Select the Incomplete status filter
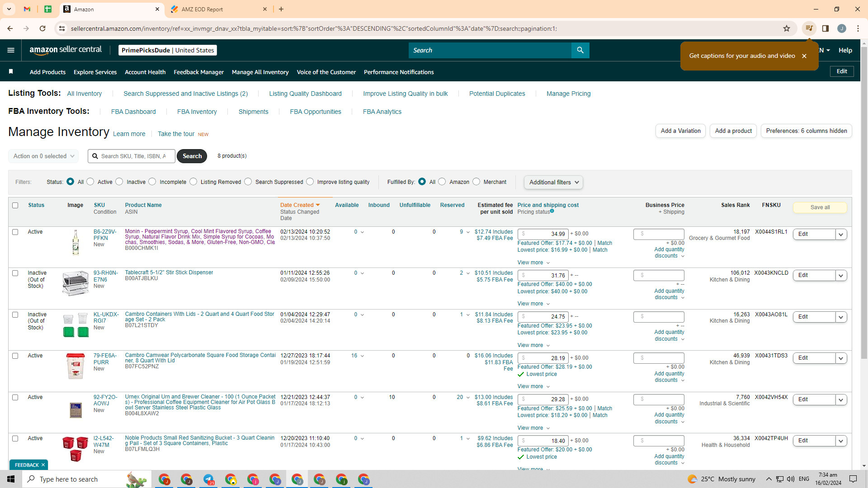 (152, 182)
